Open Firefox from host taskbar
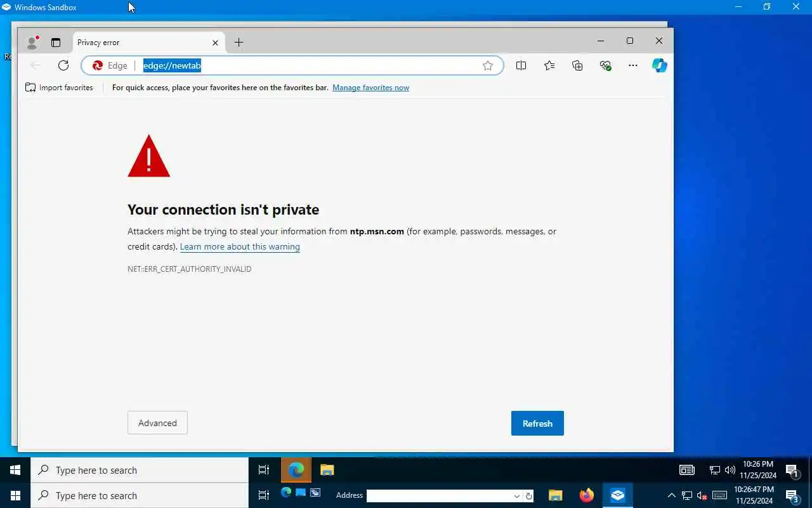The width and height of the screenshot is (812, 508). 587,495
